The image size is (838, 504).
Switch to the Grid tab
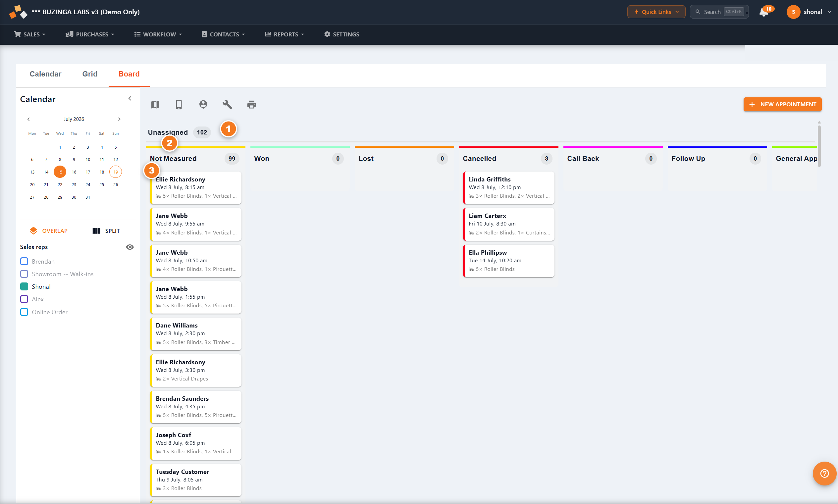(x=90, y=74)
